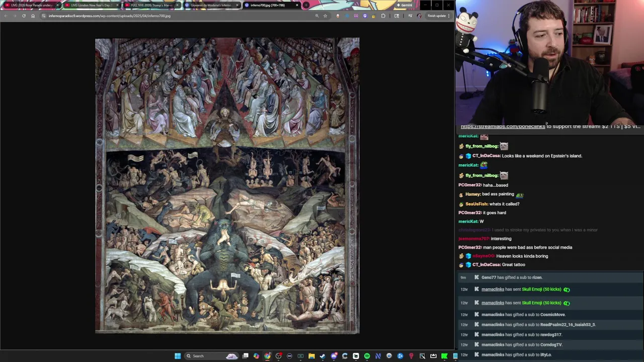
Task: Open the Extensions puzzle-piece menu
Action: 383,16
